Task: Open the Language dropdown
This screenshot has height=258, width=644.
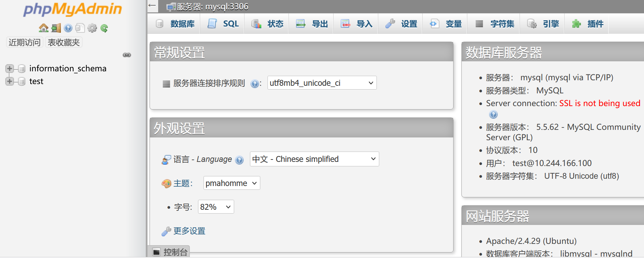Action: click(x=314, y=159)
